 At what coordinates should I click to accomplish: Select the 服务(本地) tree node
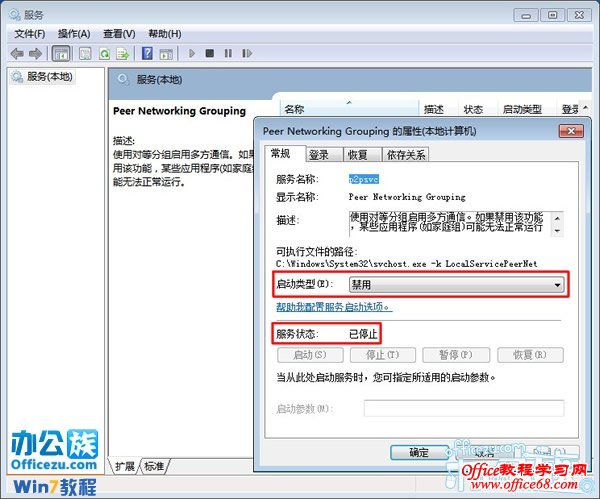50,77
